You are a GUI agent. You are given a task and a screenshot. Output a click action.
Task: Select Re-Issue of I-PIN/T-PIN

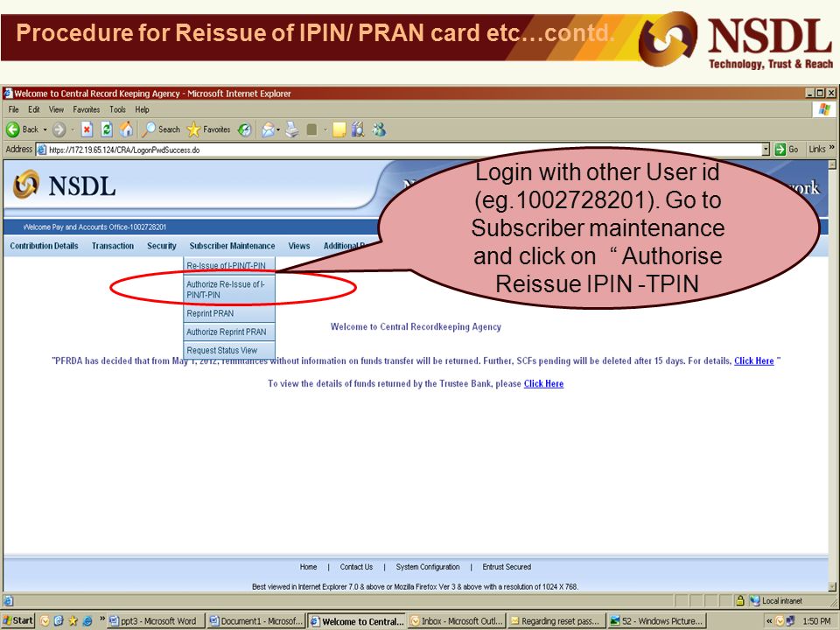coord(229,265)
